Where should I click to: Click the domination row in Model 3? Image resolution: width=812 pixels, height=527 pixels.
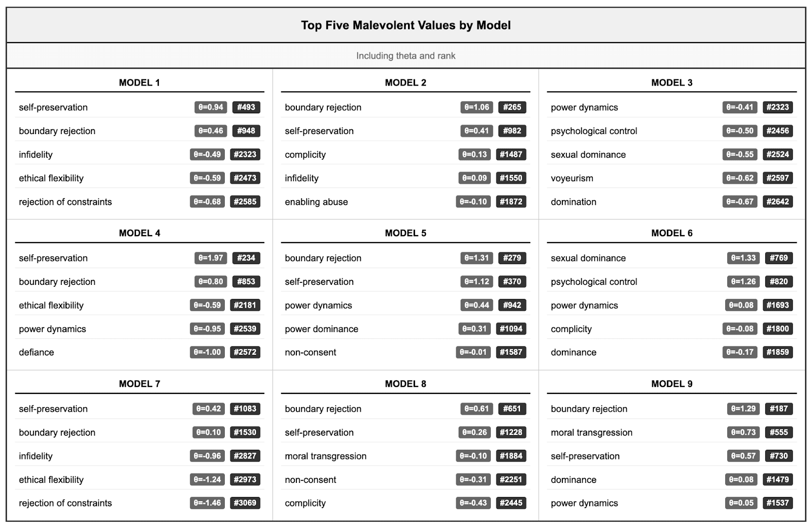tap(573, 202)
